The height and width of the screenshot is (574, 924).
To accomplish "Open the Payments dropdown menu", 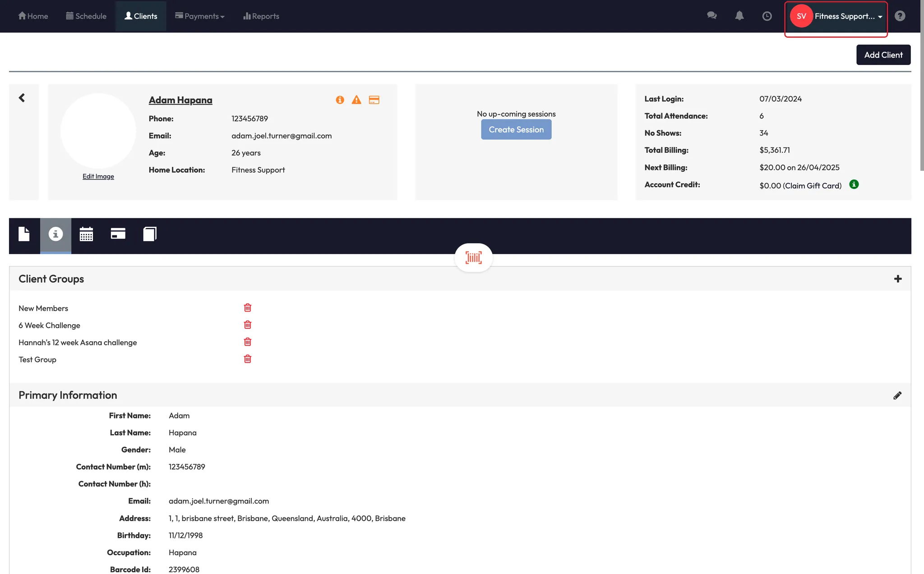I will point(200,16).
